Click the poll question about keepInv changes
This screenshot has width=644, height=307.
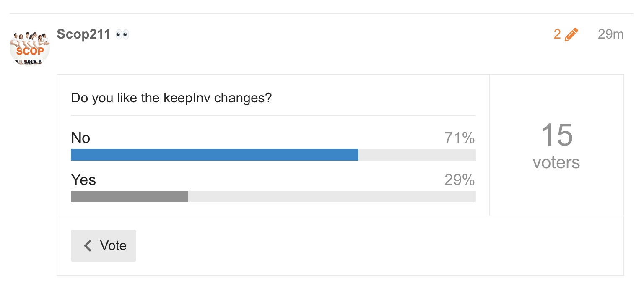tap(171, 98)
